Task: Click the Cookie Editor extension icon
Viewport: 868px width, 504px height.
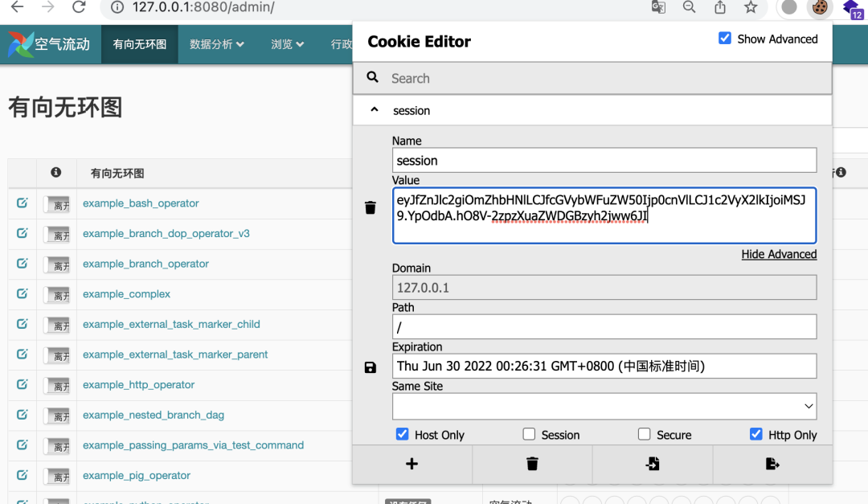Action: click(819, 7)
